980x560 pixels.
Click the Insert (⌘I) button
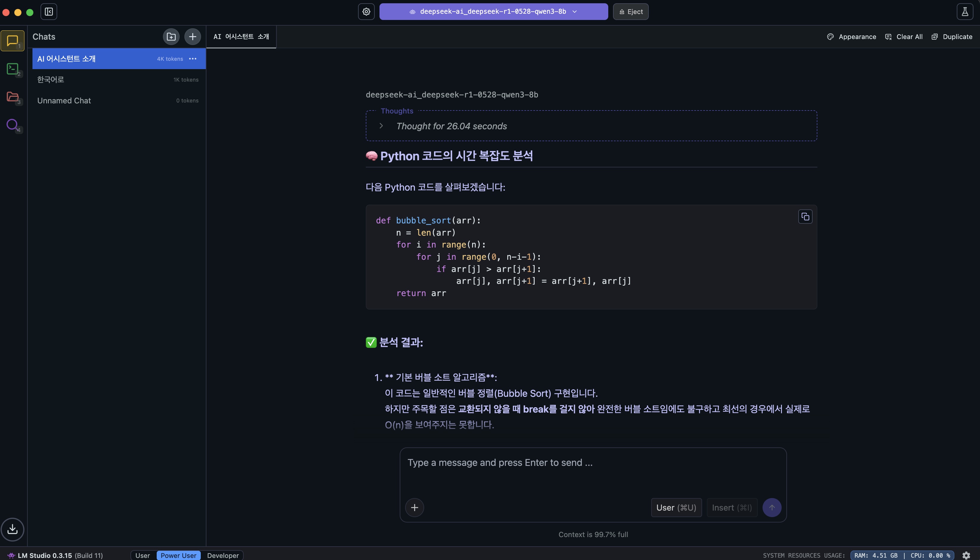(732, 508)
